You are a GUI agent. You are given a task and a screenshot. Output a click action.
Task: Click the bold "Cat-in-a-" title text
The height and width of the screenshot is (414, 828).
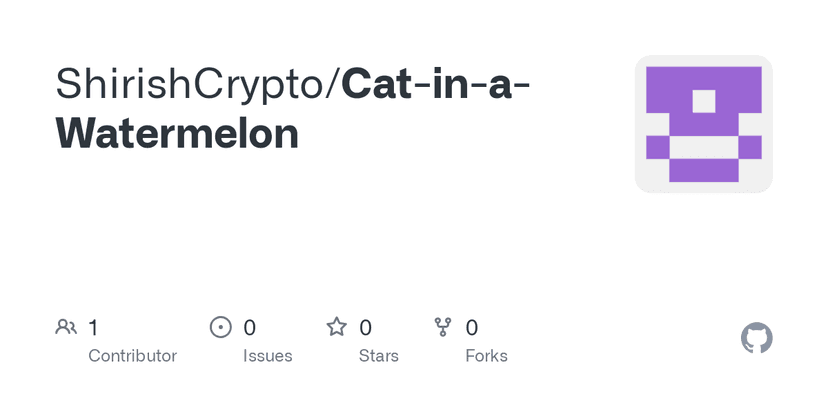point(436,85)
